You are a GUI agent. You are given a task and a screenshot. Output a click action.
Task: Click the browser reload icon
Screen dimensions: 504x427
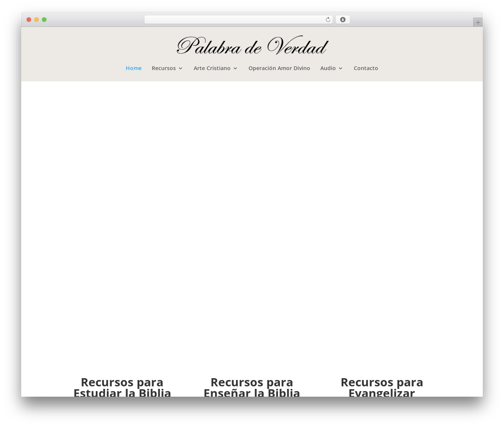[x=328, y=20]
